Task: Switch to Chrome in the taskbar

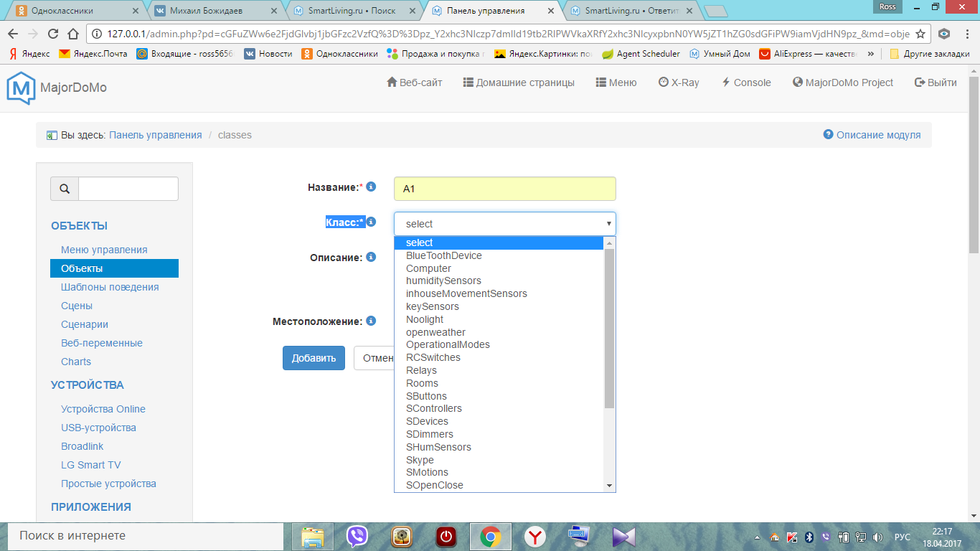Action: click(x=491, y=537)
